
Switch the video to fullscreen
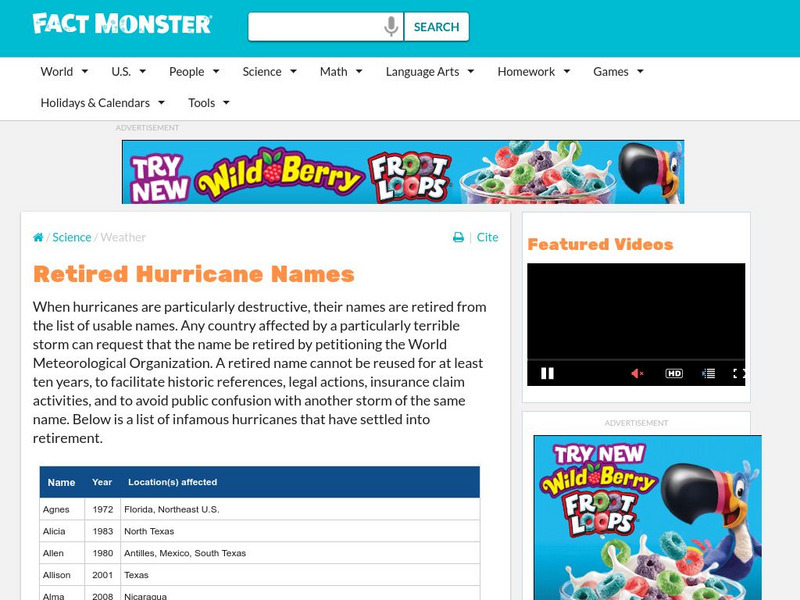coord(739,373)
